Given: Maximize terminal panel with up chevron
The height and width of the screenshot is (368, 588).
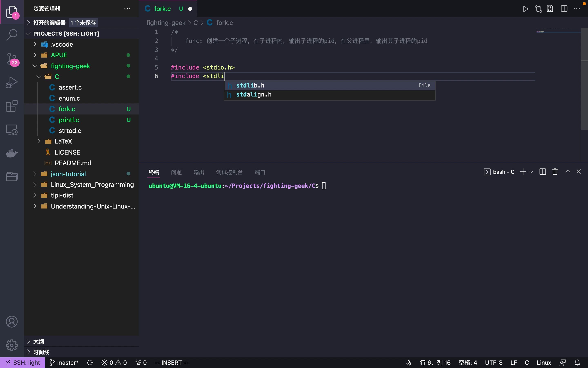Looking at the screenshot, I should tap(568, 172).
